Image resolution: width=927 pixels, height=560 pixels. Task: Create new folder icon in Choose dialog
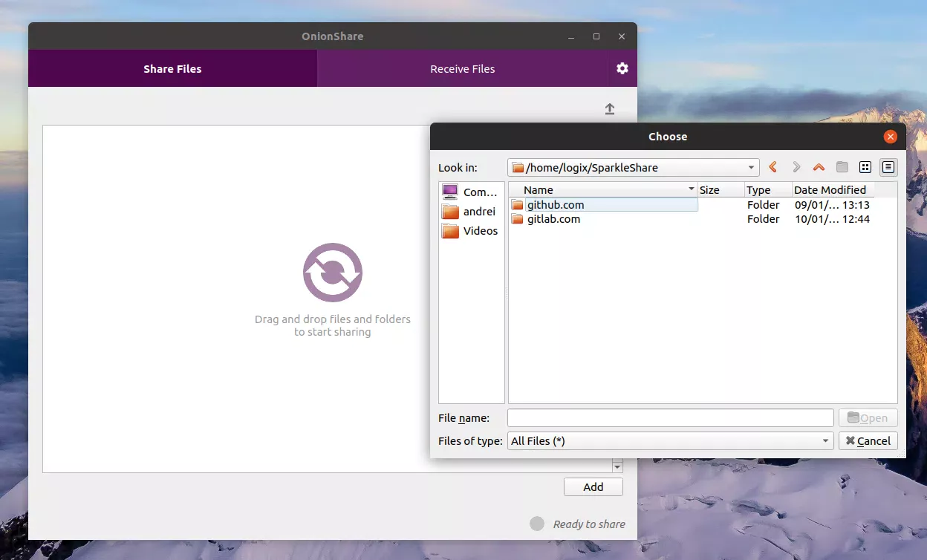[842, 167]
